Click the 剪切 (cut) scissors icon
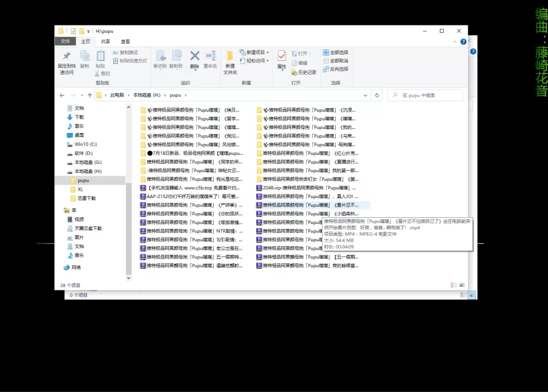The image size is (548, 392). click(102, 74)
